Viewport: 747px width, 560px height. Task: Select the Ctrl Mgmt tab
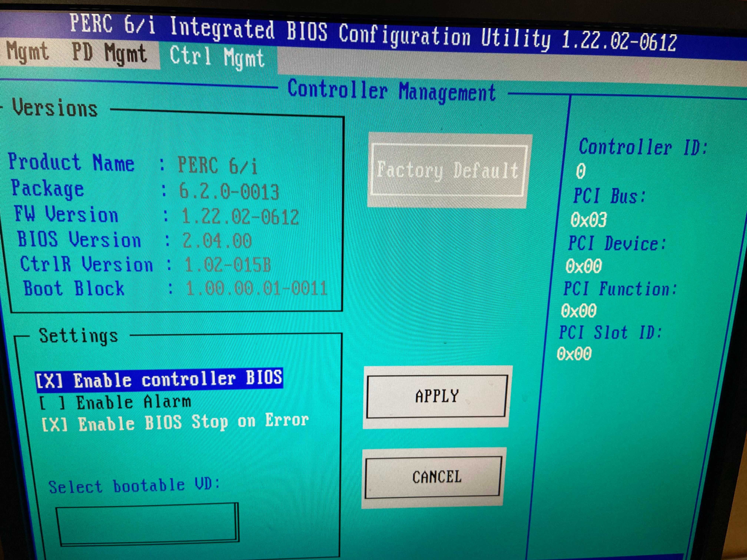(217, 58)
